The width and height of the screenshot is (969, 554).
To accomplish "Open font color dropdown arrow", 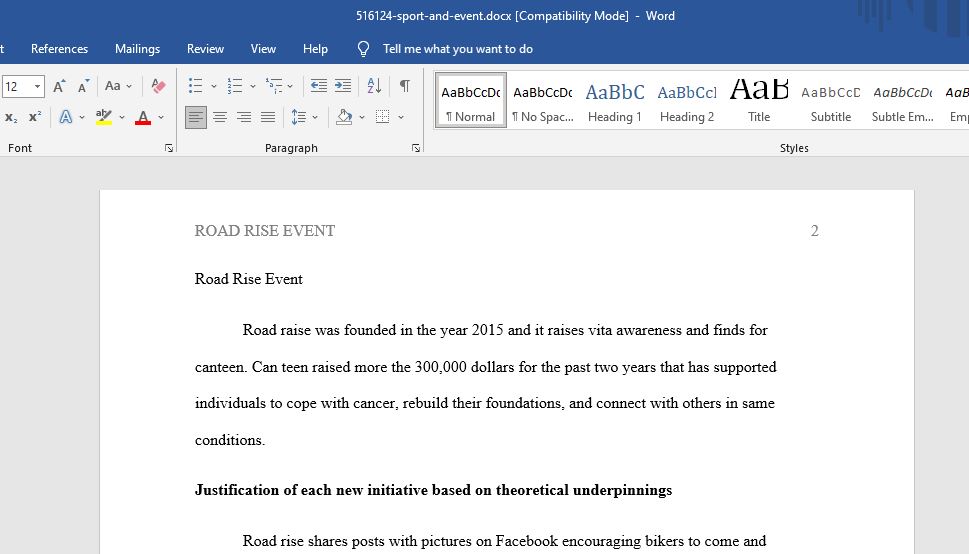I will (x=161, y=117).
